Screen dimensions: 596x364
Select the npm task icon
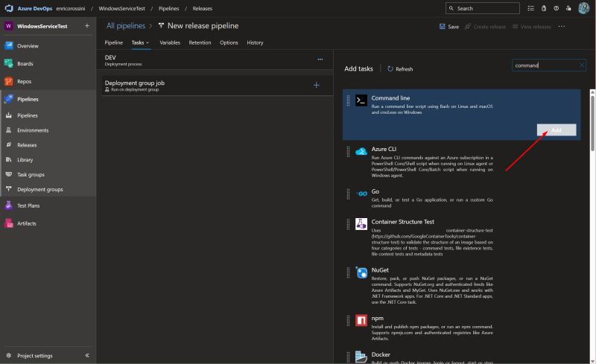click(x=361, y=320)
